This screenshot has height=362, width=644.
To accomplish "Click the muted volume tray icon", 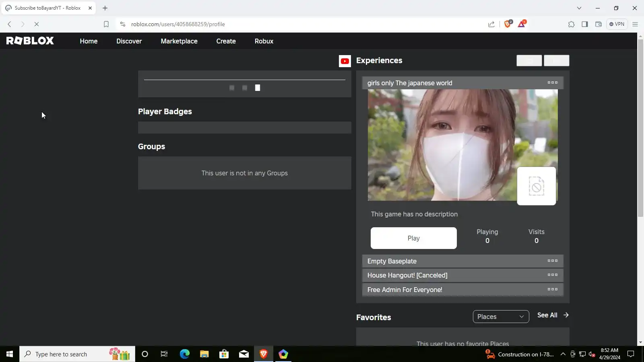I will [592, 354].
